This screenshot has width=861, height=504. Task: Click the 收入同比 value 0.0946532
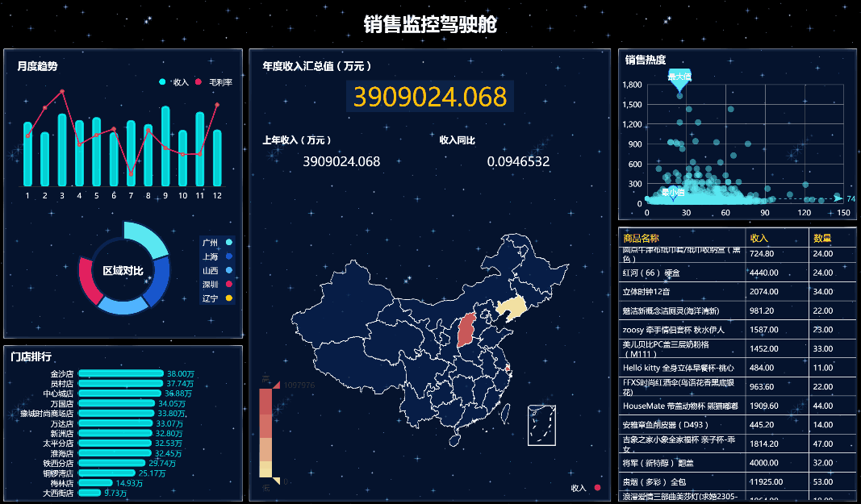(518, 161)
